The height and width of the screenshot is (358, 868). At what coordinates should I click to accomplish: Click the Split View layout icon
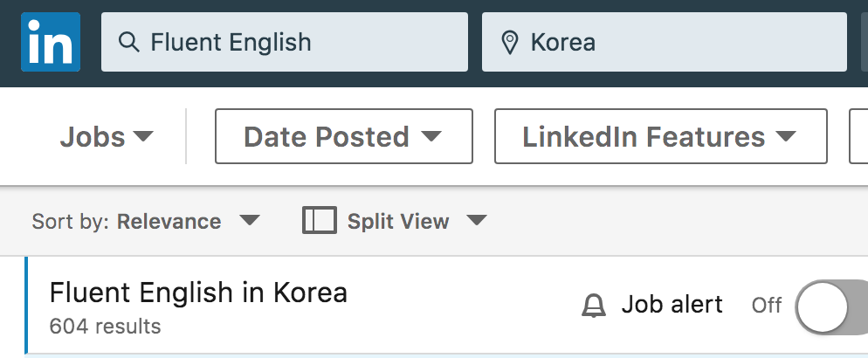pyautogui.click(x=320, y=220)
